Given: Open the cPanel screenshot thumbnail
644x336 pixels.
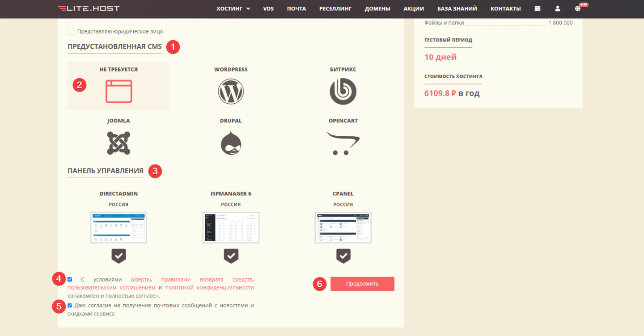Looking at the screenshot, I should [x=343, y=227].
